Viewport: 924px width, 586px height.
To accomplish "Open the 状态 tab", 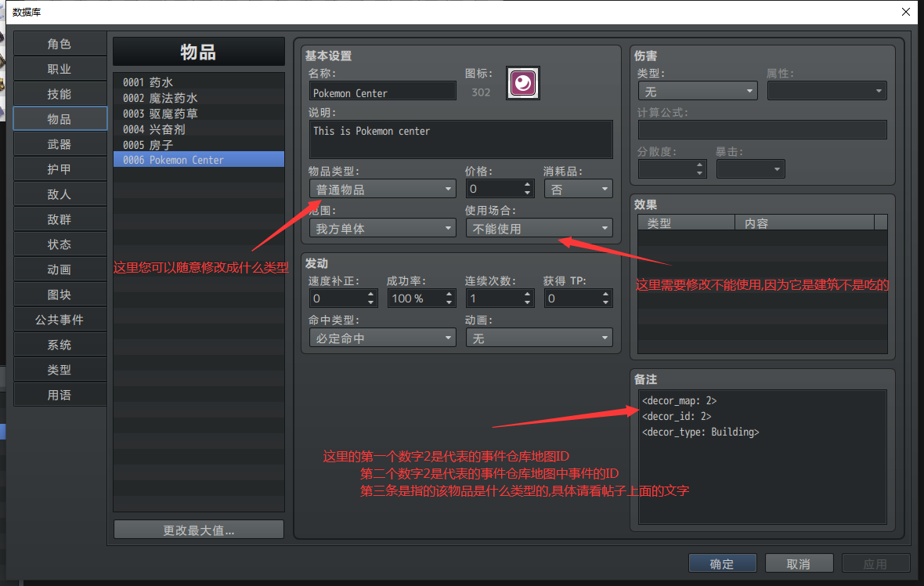I will coord(60,244).
